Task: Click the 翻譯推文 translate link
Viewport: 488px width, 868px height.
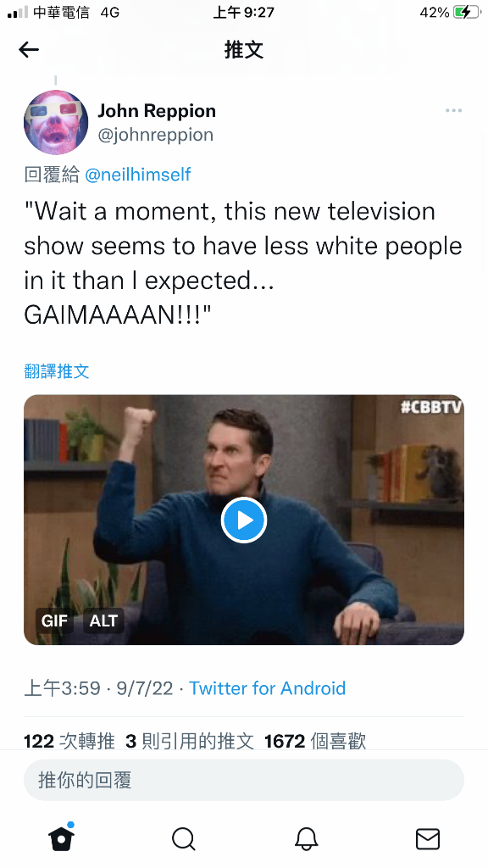Action: coord(57,371)
